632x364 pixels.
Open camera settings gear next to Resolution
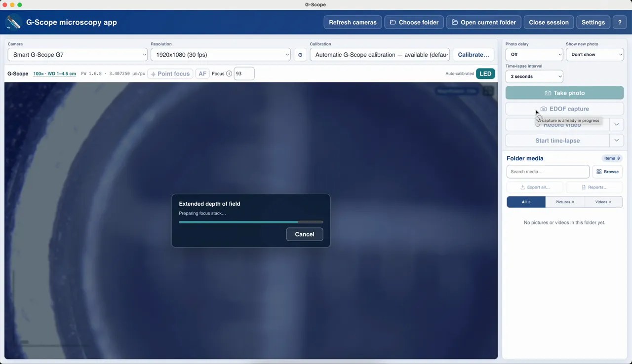[300, 55]
